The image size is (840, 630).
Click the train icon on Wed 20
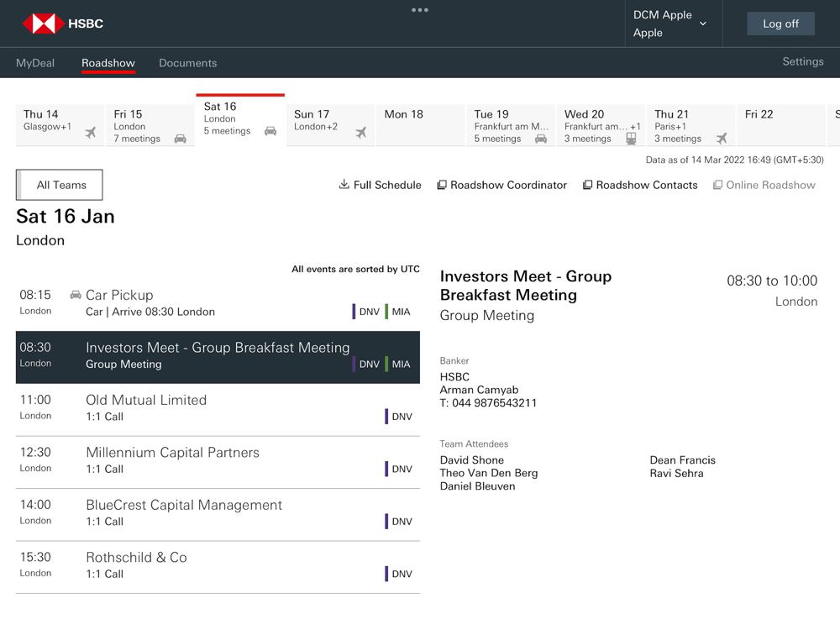coord(632,139)
